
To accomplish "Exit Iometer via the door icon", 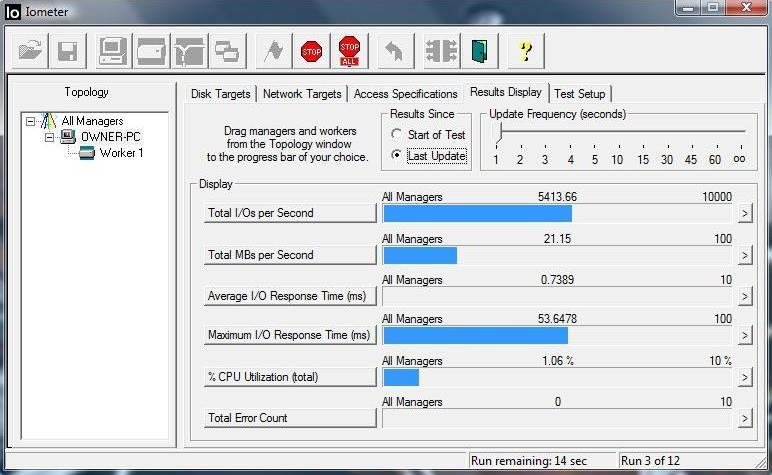I will point(480,51).
